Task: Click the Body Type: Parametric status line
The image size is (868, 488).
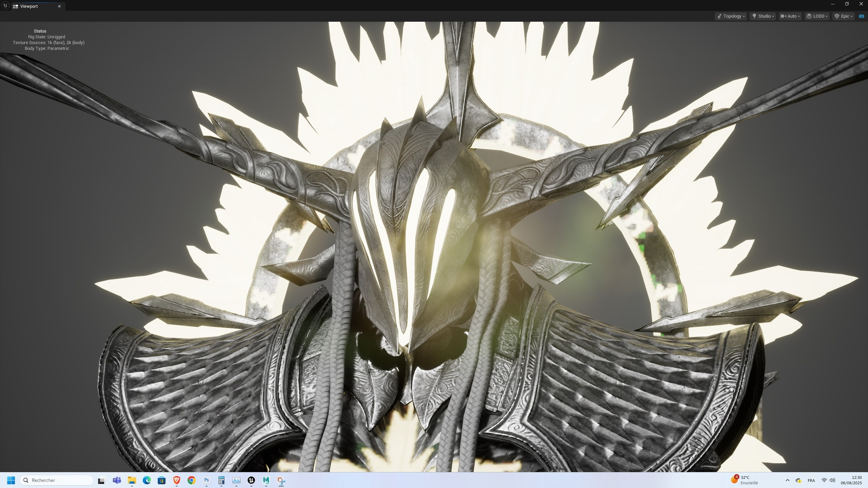Action: click(x=47, y=48)
